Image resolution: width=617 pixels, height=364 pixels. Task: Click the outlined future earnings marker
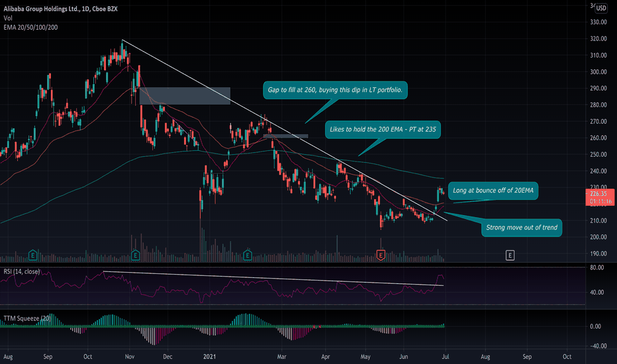(x=510, y=255)
